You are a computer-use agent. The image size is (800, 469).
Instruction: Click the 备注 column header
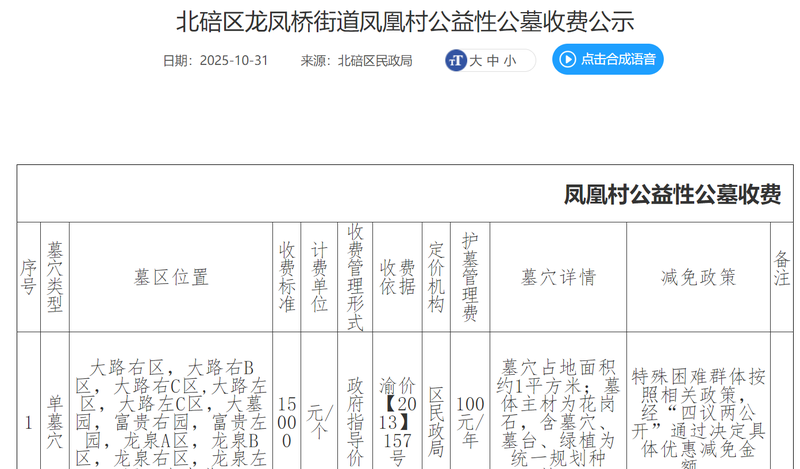[x=782, y=277]
